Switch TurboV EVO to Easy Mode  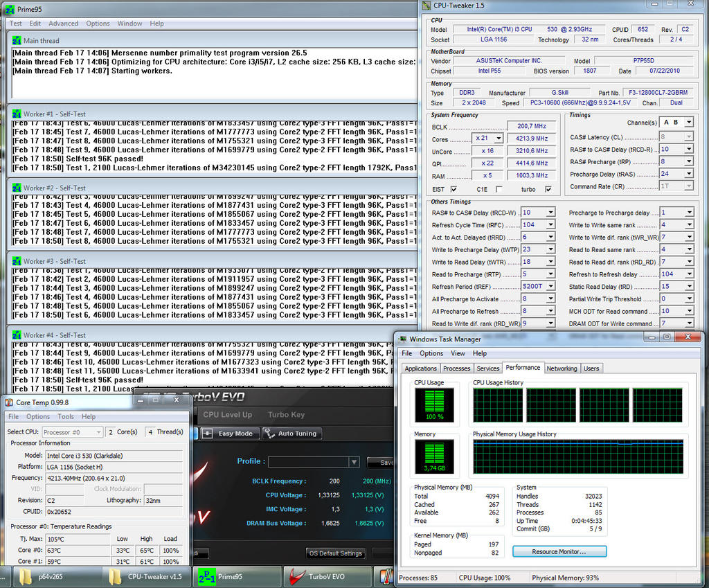(231, 434)
